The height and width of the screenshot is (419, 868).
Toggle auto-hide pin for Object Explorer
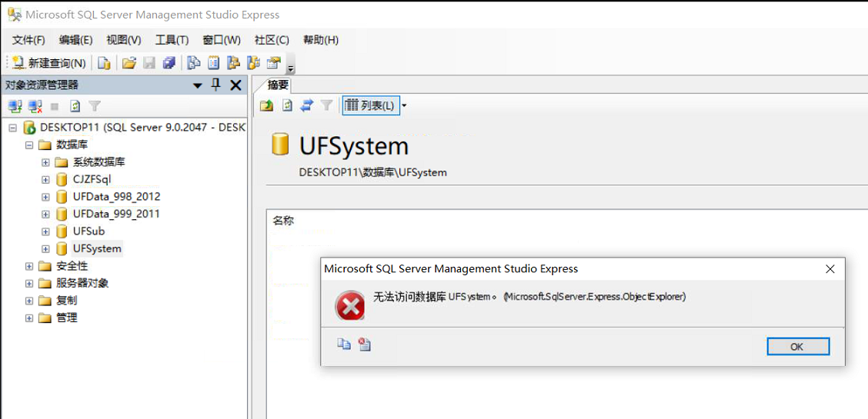pyautogui.click(x=216, y=85)
